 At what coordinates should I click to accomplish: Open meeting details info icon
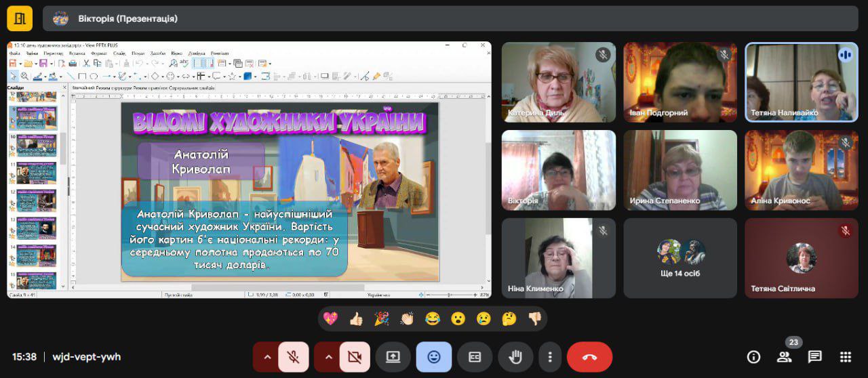(x=753, y=357)
